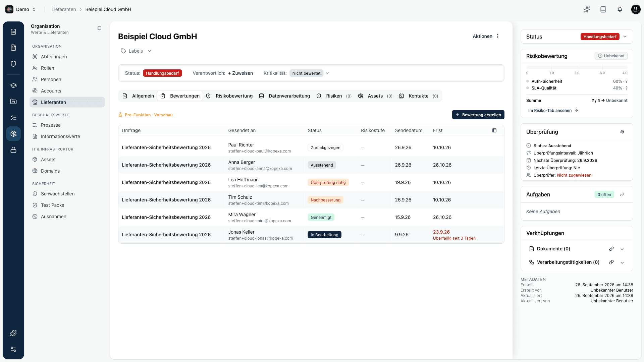Toggle table column settings icon
This screenshot has height=362, width=644.
point(494,130)
